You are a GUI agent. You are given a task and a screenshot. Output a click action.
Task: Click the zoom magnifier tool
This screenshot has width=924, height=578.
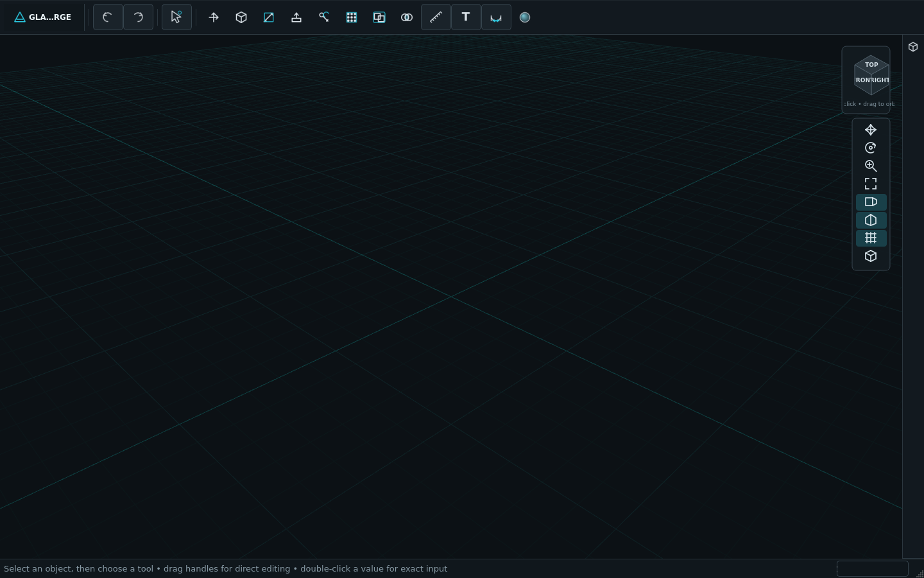click(x=871, y=166)
